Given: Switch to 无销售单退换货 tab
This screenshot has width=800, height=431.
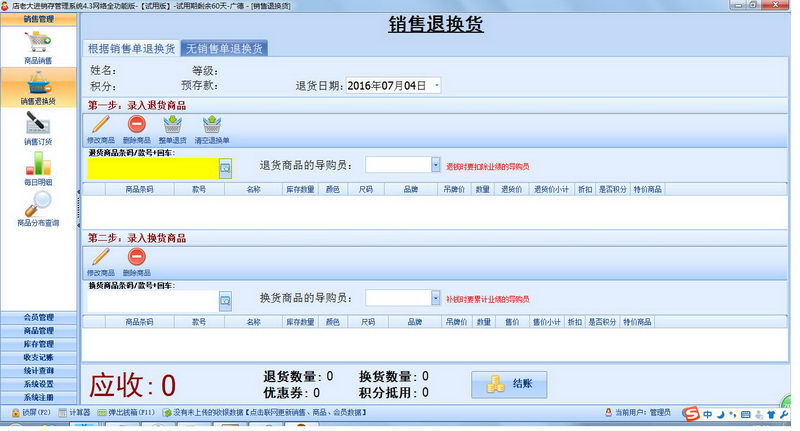Looking at the screenshot, I should pyautogui.click(x=224, y=48).
